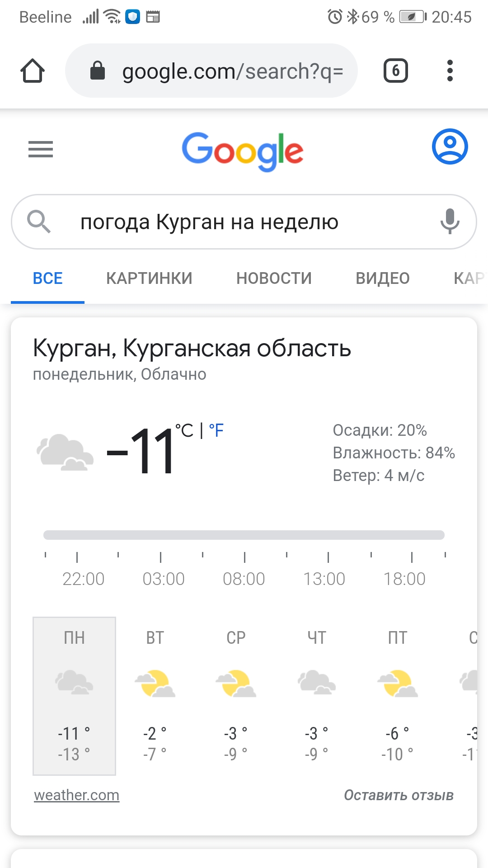488x868 pixels.
Task: Tap the search magnifier icon
Action: pyautogui.click(x=39, y=222)
